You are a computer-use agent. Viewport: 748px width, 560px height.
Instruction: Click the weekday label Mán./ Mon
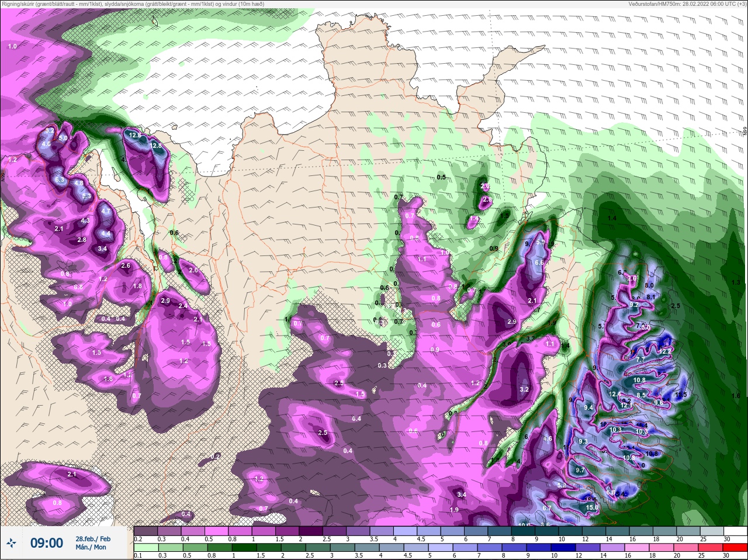pos(91,547)
